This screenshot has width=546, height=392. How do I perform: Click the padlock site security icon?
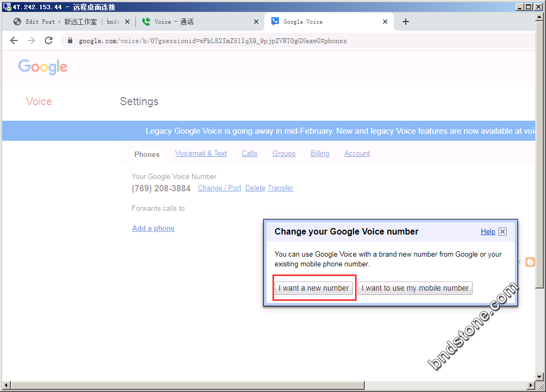click(70, 41)
